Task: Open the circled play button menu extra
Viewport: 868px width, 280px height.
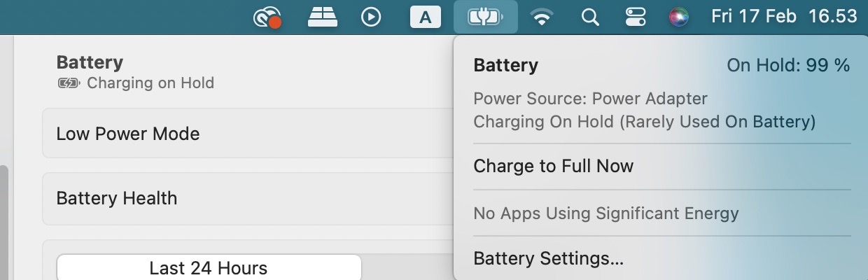Action: click(x=371, y=16)
